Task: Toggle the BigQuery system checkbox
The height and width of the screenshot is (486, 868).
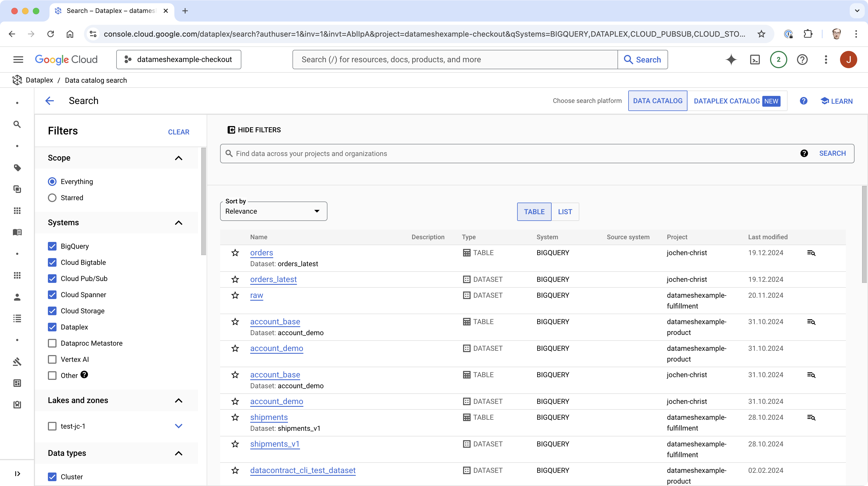Action: (52, 246)
